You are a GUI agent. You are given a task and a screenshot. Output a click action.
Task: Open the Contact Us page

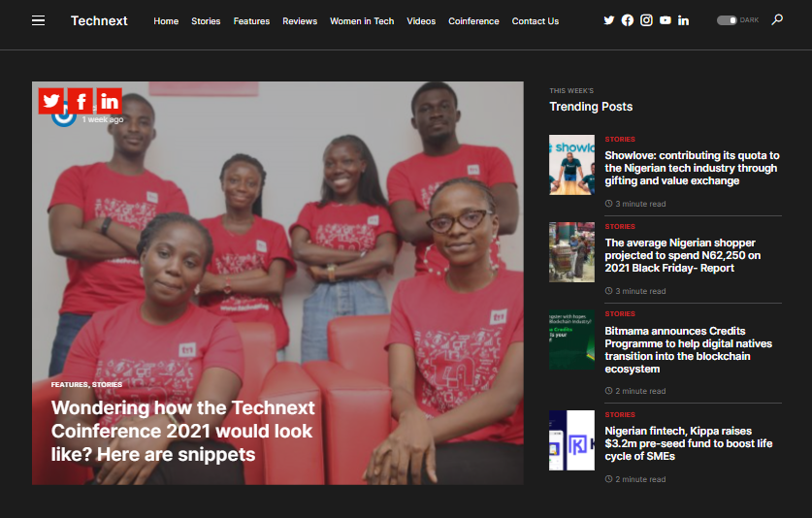pos(536,21)
